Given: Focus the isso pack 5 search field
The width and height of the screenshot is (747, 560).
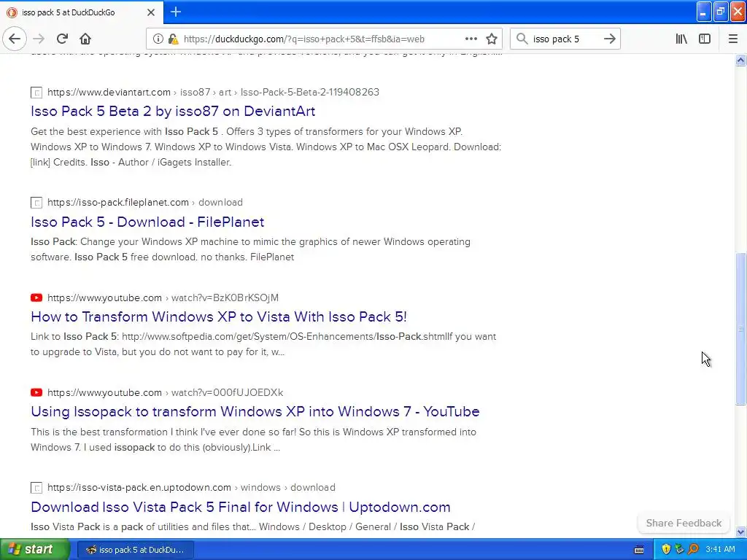Looking at the screenshot, I should pos(565,39).
